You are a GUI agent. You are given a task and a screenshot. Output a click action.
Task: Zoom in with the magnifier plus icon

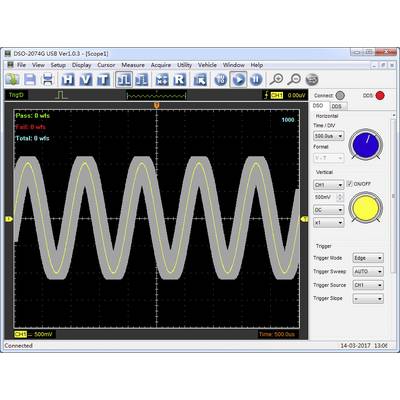tap(276, 79)
